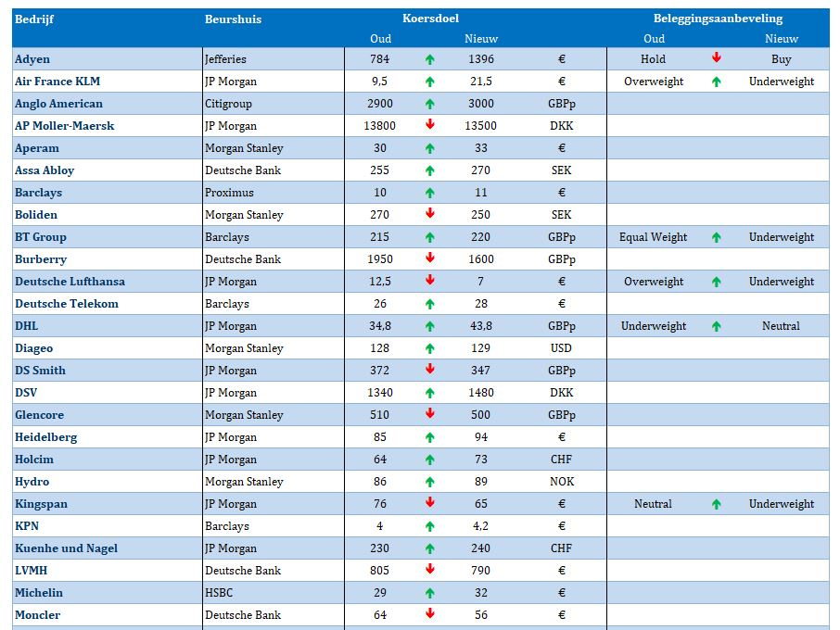This screenshot has height=630, width=840.
Task: Click the new price target 4,2 for KPN
Action: coord(480,526)
